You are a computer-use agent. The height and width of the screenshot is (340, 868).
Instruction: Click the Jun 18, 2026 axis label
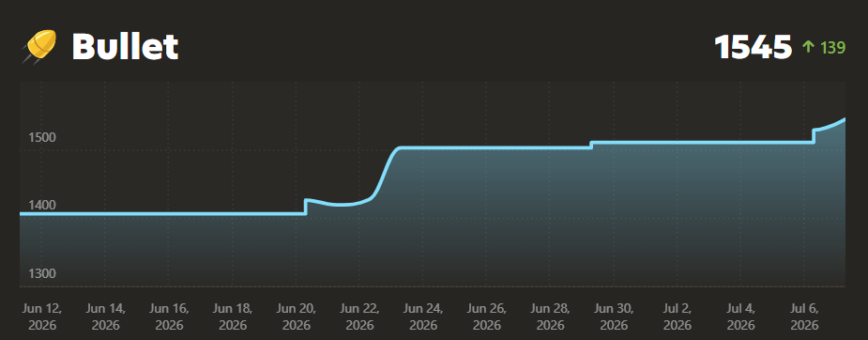(233, 317)
